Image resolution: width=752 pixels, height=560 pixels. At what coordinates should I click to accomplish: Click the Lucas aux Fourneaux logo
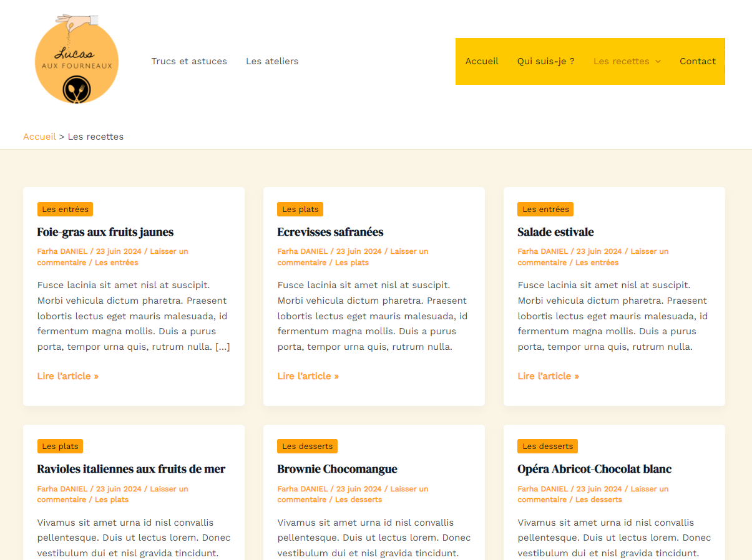(x=77, y=60)
